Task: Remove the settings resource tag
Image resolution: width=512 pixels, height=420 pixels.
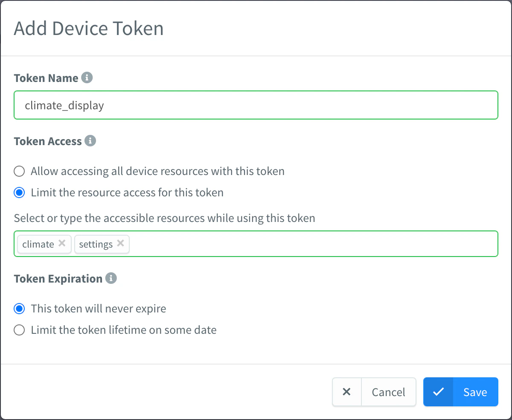Action: tap(120, 243)
